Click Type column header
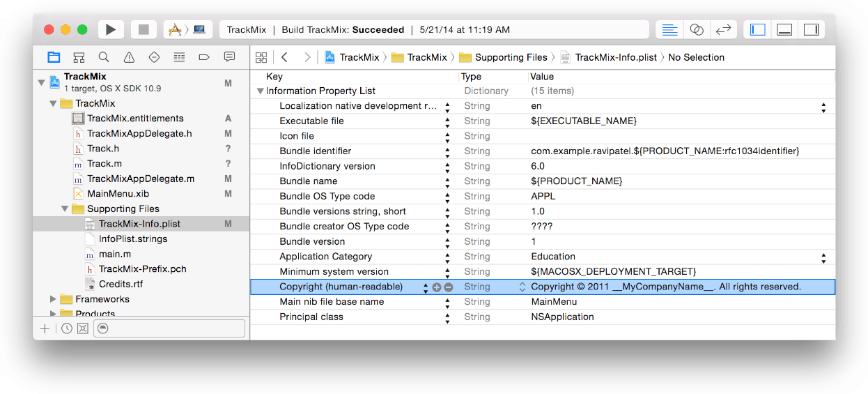This screenshot has width=868, height=394. [x=472, y=77]
